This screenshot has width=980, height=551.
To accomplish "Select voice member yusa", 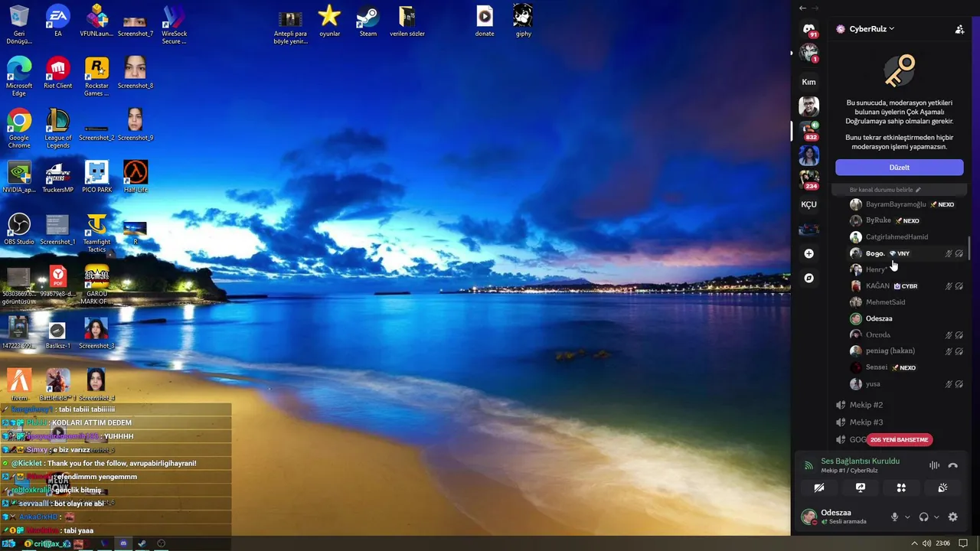I will (907, 384).
